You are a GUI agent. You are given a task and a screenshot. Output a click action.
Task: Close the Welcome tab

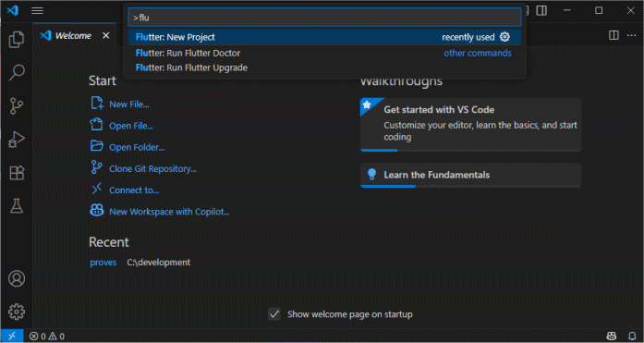coord(106,35)
